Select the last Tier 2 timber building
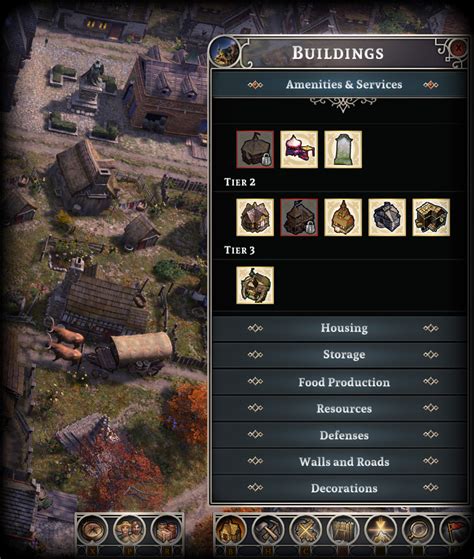 pyautogui.click(x=431, y=217)
